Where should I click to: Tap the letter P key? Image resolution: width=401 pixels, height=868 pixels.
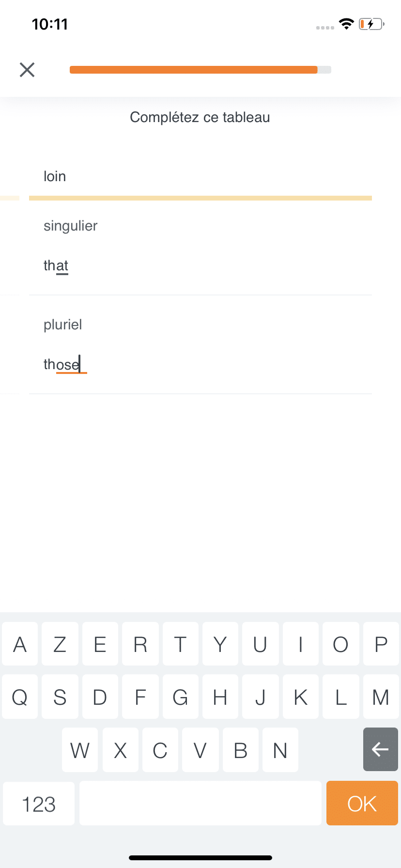381,644
